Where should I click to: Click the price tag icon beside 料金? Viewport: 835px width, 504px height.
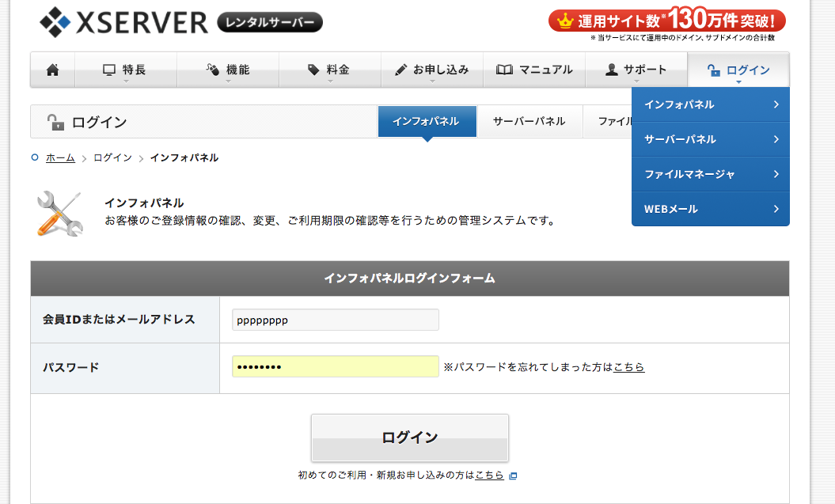pyautogui.click(x=313, y=70)
